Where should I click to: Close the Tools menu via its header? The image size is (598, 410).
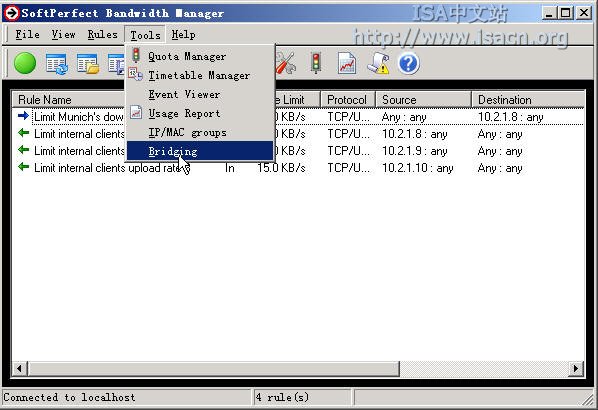point(145,35)
